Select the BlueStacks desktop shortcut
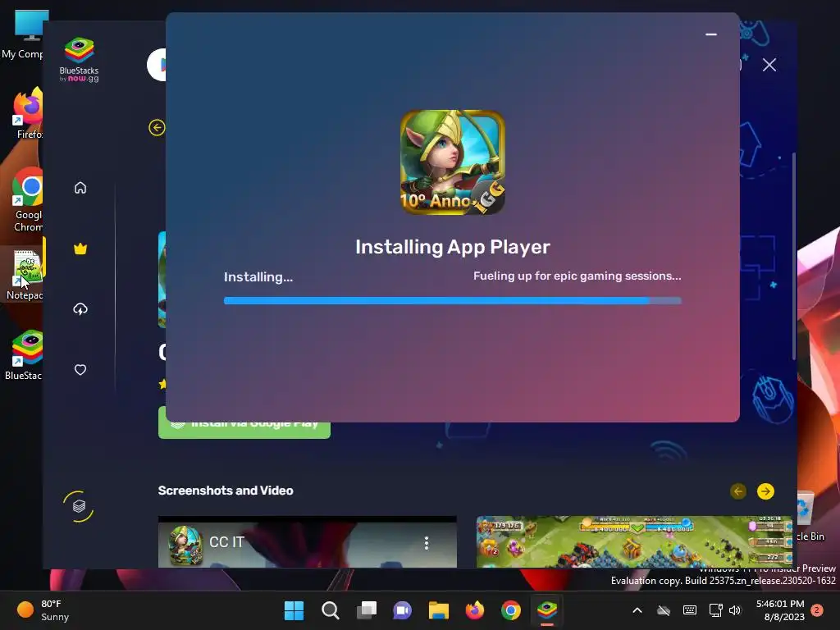840x630 pixels. [x=24, y=355]
